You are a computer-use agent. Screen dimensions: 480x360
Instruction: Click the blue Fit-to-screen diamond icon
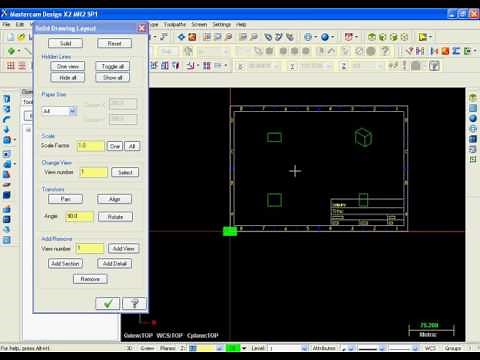(181, 37)
